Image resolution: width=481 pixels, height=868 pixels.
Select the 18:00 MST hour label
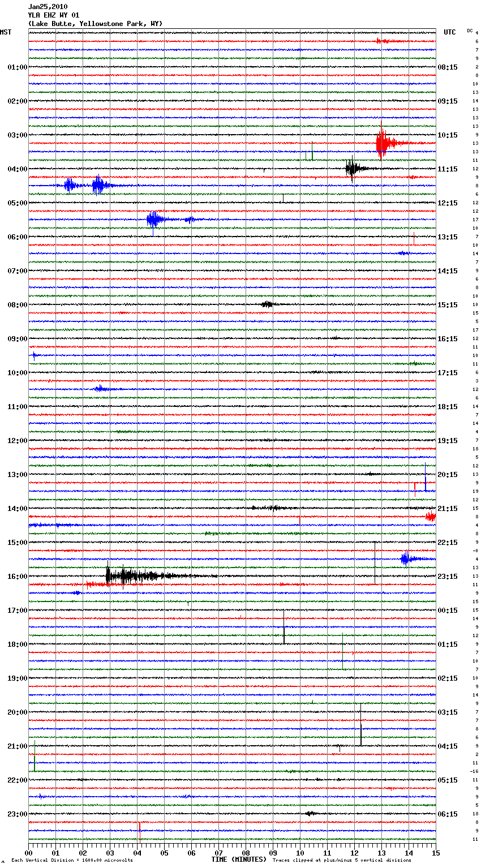coord(18,644)
